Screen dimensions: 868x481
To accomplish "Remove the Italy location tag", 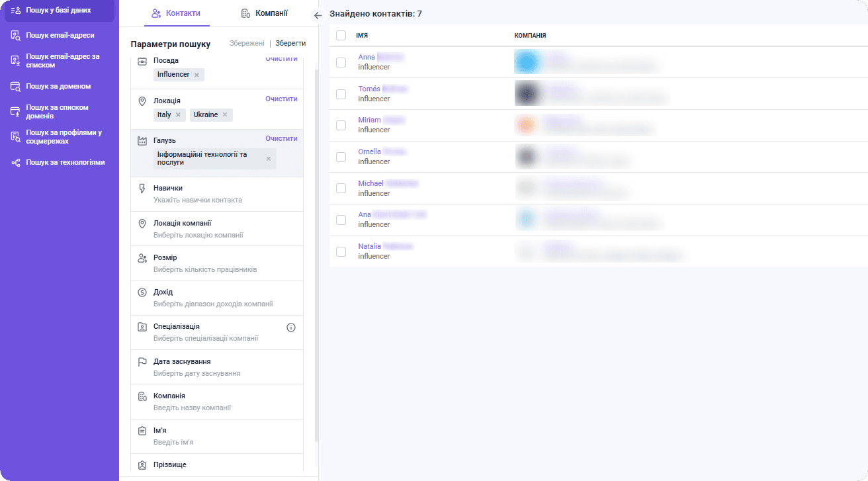I will [178, 115].
